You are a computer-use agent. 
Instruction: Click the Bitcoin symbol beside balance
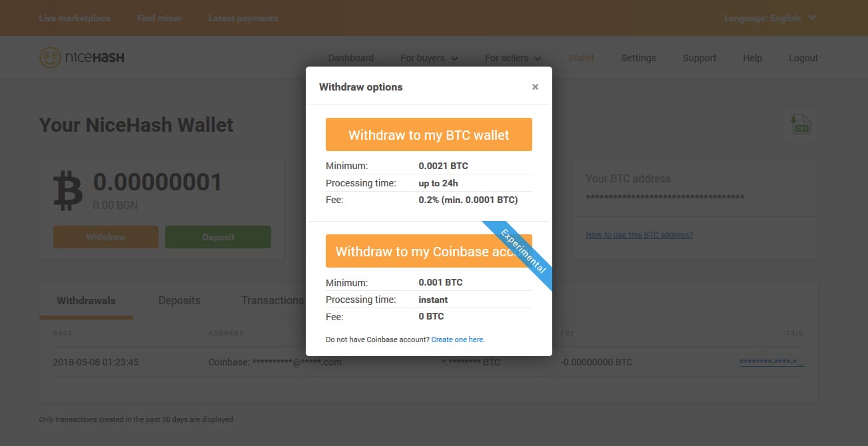pyautogui.click(x=68, y=191)
